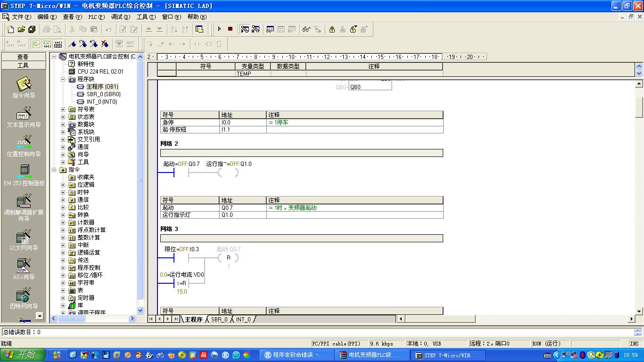Expand the 定时器 instruction folder
The width and height of the screenshot is (644, 362).
click(x=63, y=298)
